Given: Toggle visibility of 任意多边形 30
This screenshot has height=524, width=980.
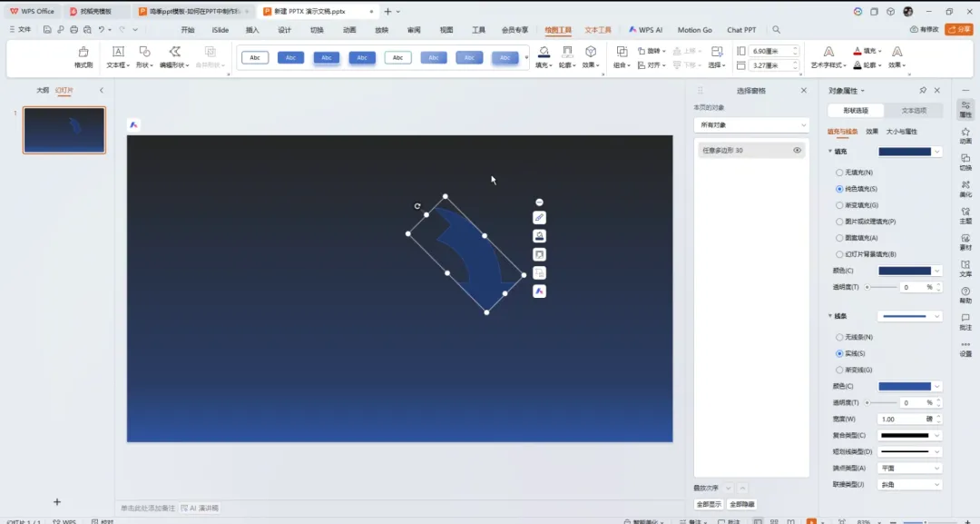Looking at the screenshot, I should (797, 150).
